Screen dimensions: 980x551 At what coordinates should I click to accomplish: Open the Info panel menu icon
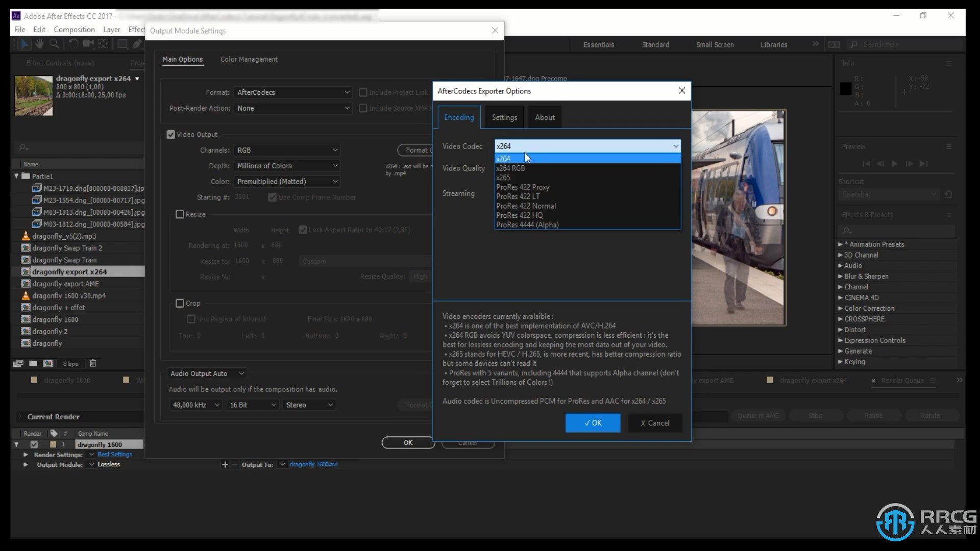coord(949,63)
